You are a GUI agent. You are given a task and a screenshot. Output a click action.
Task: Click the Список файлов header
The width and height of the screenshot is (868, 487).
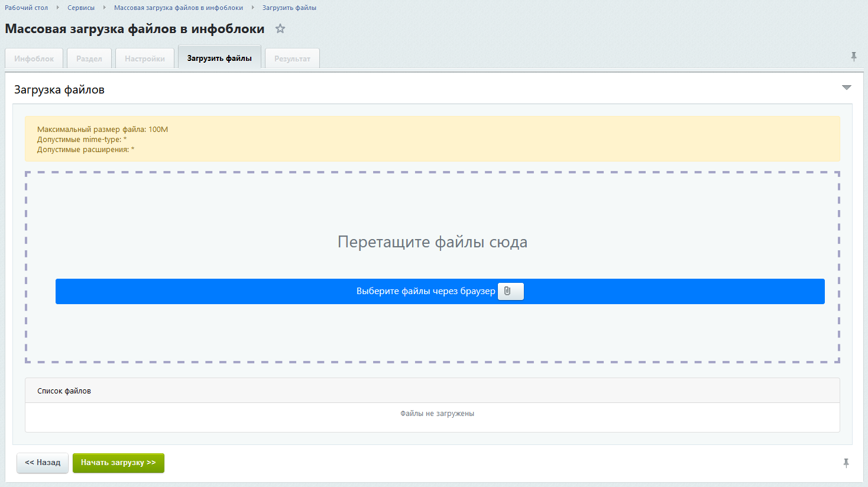tap(432, 391)
